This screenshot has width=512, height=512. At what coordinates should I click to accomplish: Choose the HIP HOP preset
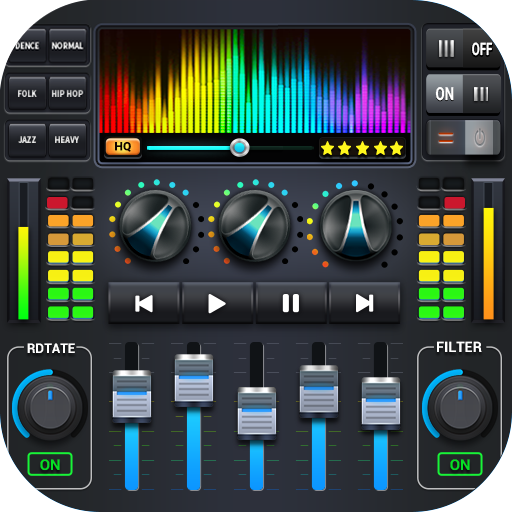68,93
